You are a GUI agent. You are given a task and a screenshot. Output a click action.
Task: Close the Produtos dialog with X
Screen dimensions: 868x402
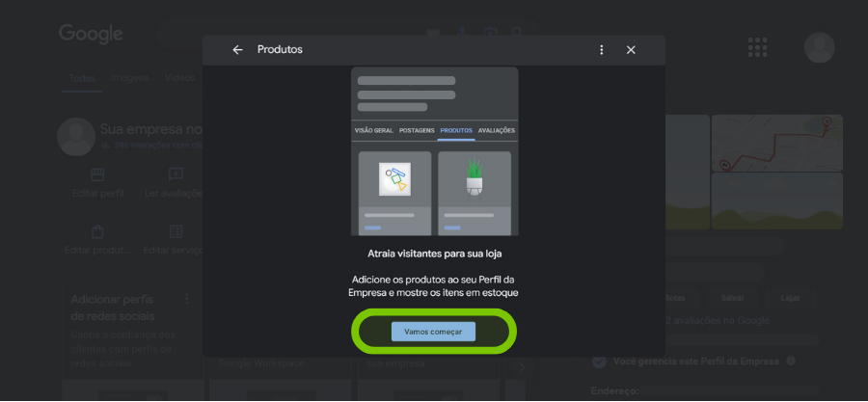pos(631,50)
